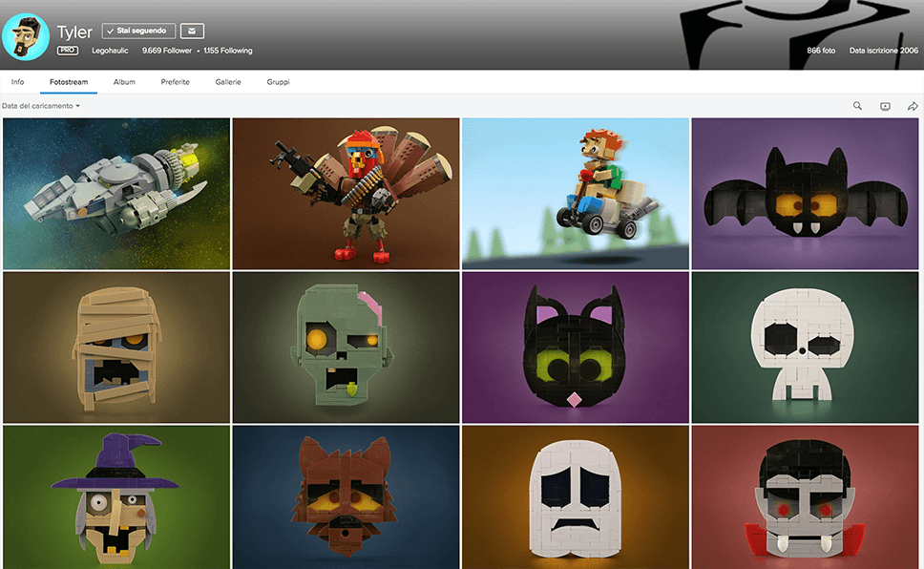Click the '9.669 Follower' link
The height and width of the screenshot is (569, 924).
coord(167,51)
